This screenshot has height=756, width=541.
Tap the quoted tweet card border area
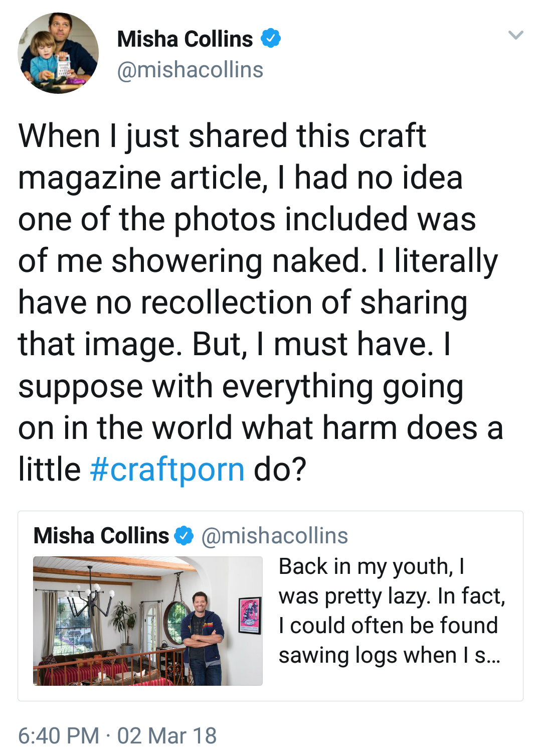[x=270, y=606]
